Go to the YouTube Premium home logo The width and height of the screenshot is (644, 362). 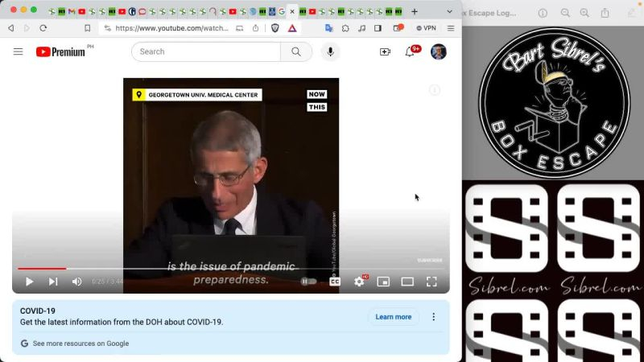point(60,51)
